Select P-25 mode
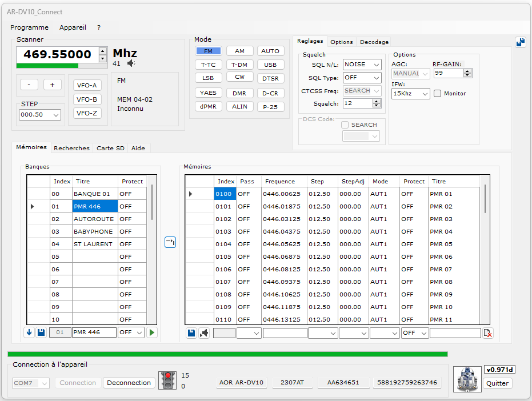The height and width of the screenshot is (401, 532). pos(270,107)
